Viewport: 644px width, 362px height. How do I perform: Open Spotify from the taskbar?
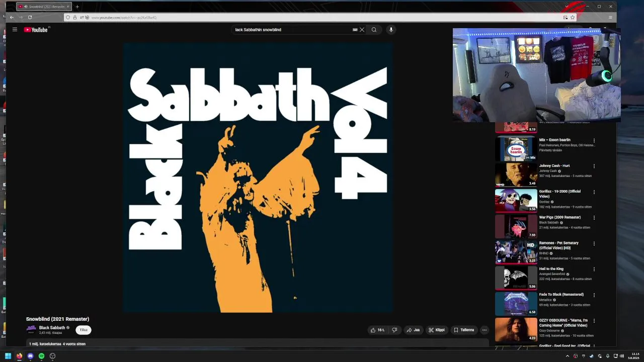[x=41, y=356]
